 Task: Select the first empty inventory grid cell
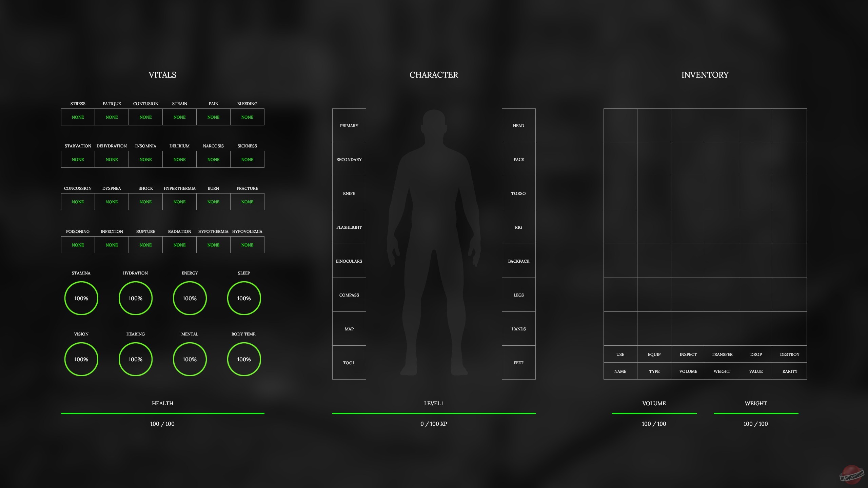coord(620,125)
